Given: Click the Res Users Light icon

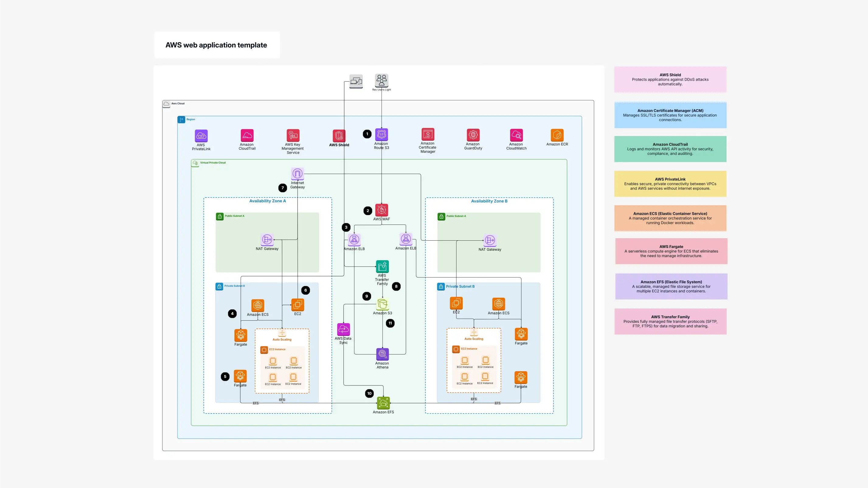Looking at the screenshot, I should coord(381,81).
